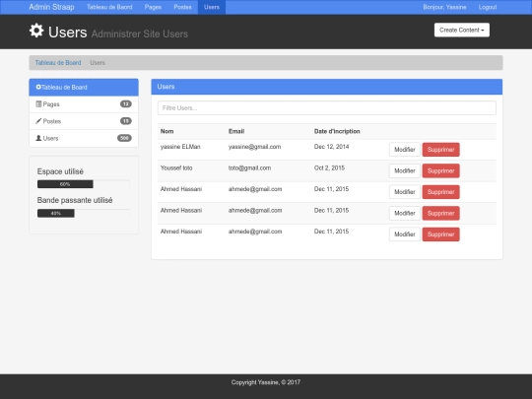The image size is (532, 399).
Task: Open Users item in sidebar list
Action: point(84,138)
